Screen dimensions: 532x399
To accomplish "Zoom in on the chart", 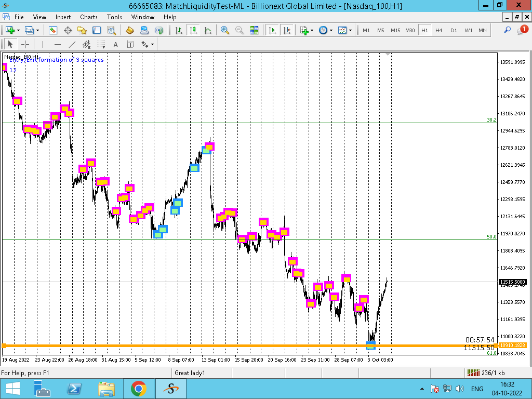I will (x=224, y=30).
